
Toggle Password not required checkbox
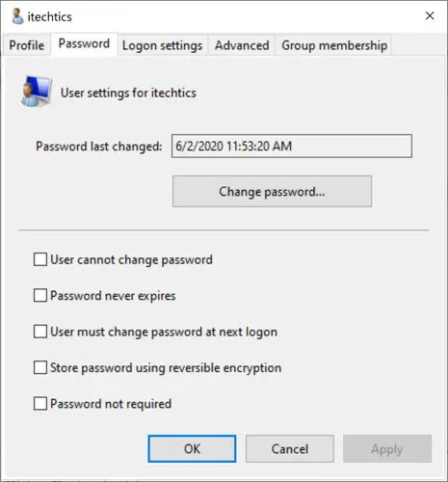tap(40, 403)
